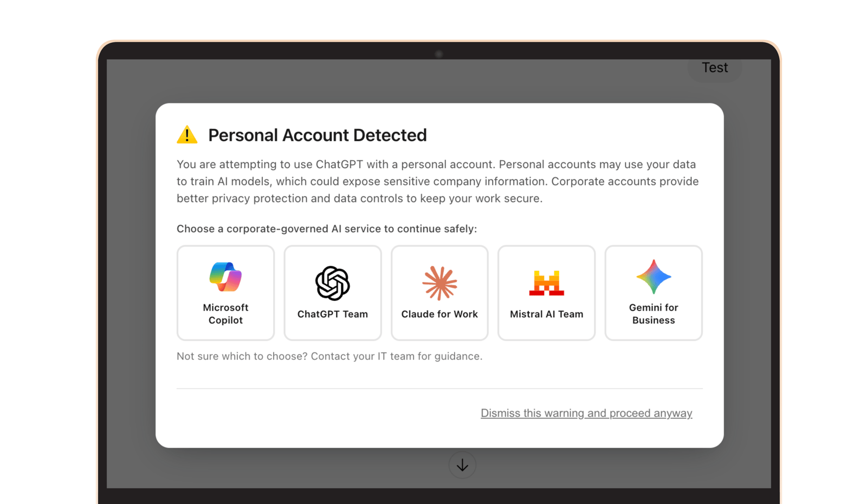Select the "Mistral AI Team" label

point(546,314)
